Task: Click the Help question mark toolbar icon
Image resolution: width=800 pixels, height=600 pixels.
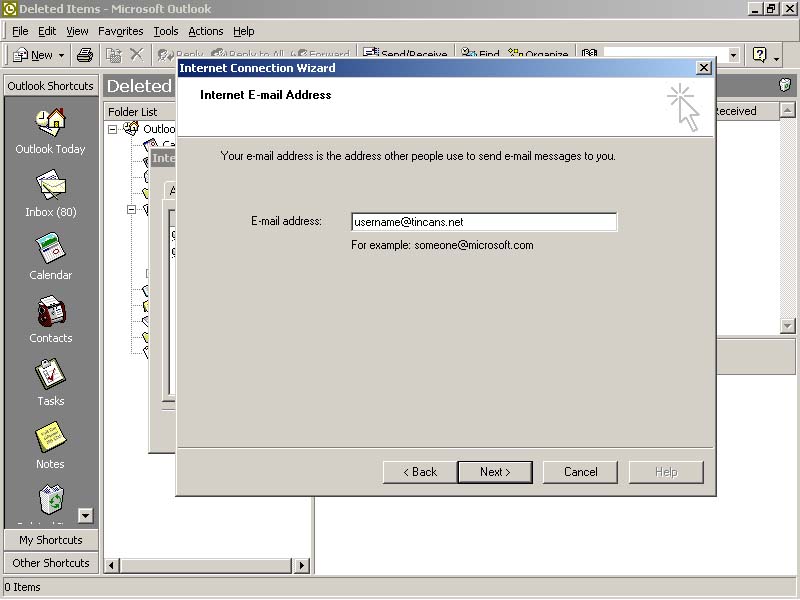Action: click(x=759, y=55)
